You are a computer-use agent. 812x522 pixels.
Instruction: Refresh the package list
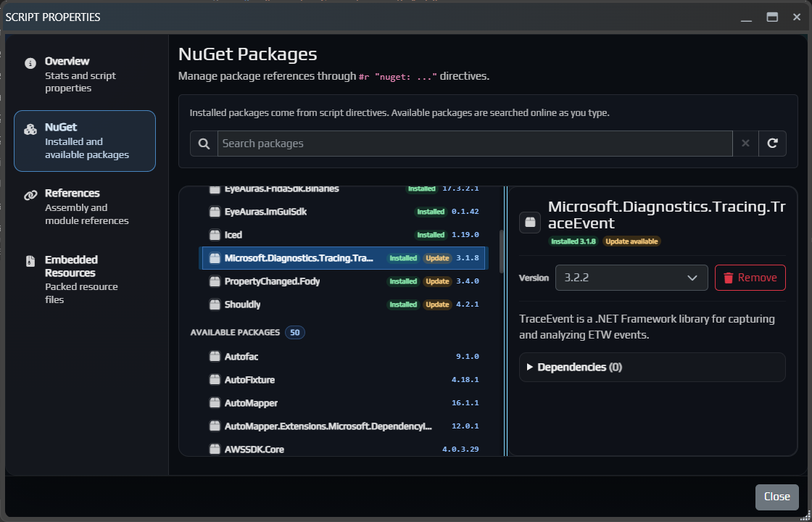pyautogui.click(x=773, y=143)
